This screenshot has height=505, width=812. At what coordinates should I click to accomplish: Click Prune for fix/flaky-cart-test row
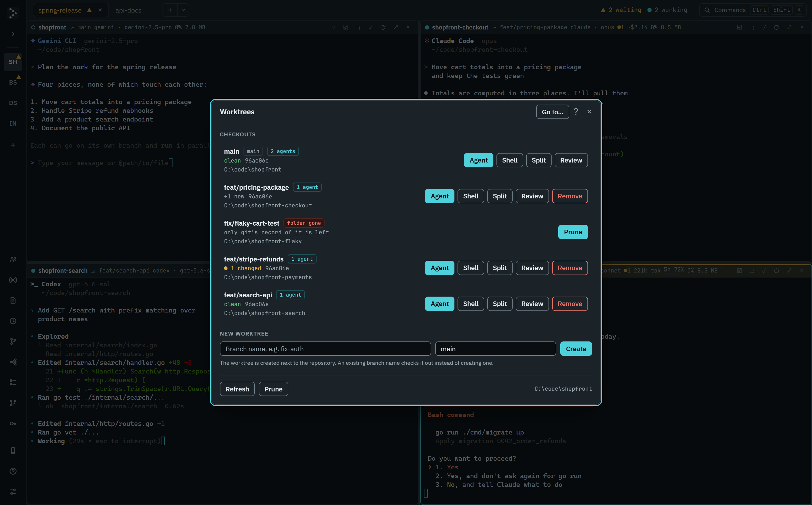point(573,232)
